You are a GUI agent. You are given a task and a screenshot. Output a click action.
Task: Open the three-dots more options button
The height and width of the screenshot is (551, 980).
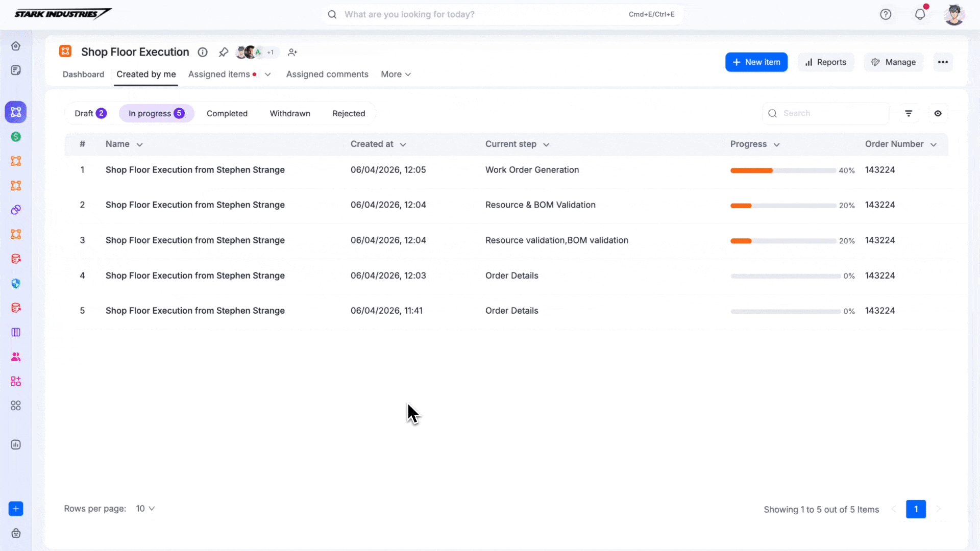coord(943,62)
